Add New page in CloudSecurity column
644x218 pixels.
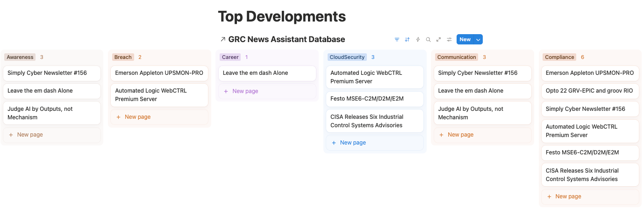pyautogui.click(x=375, y=143)
